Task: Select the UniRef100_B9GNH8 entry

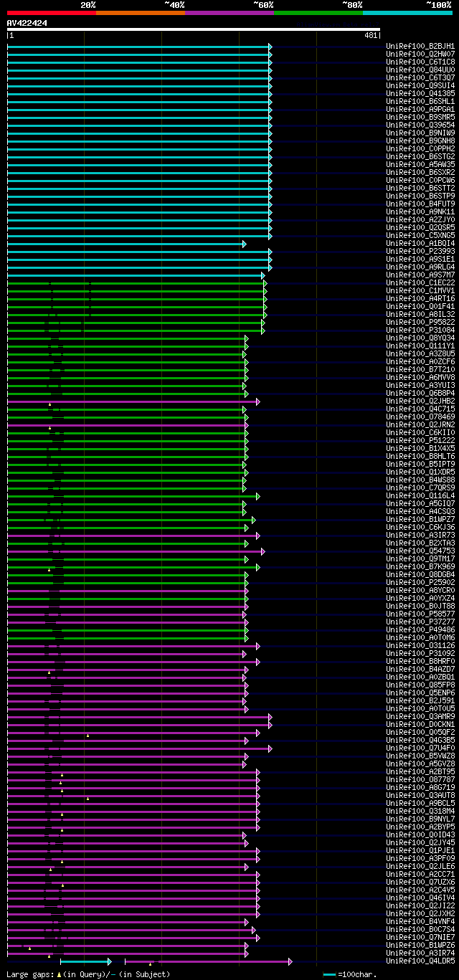Action: (420, 141)
